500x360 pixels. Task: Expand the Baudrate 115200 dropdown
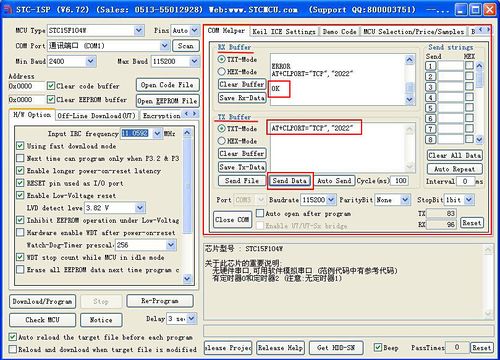pyautogui.click(x=331, y=200)
